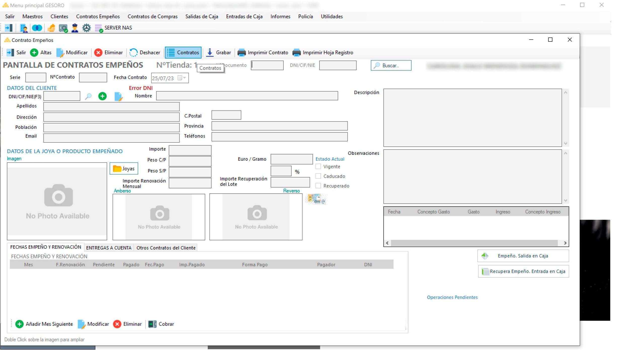Open the Salidas de Caja menu
Screen dimensions: 644x362
pos(202,17)
